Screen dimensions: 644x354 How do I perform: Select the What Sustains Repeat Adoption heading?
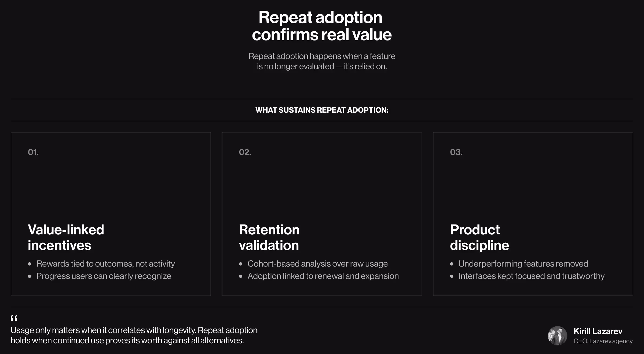322,110
